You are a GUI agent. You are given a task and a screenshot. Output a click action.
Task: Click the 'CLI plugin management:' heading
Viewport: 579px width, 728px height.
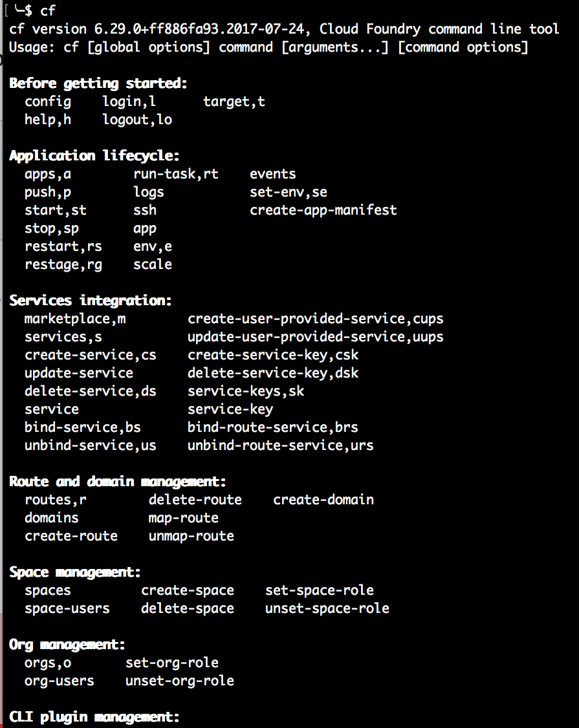click(94, 717)
